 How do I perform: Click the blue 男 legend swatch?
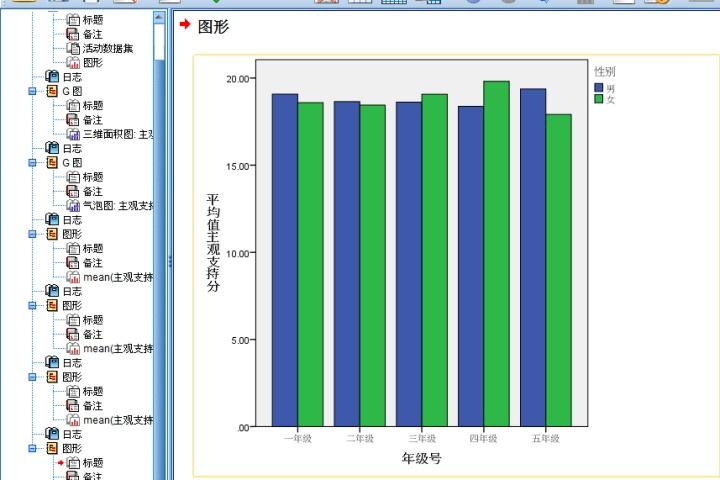pyautogui.click(x=598, y=87)
